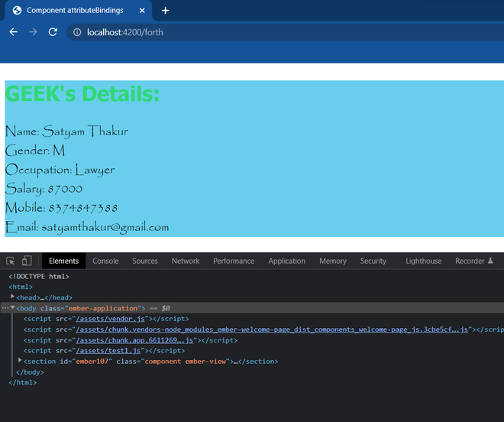This screenshot has width=504, height=422.
Task: Switch to the Console tab
Action: click(x=105, y=261)
